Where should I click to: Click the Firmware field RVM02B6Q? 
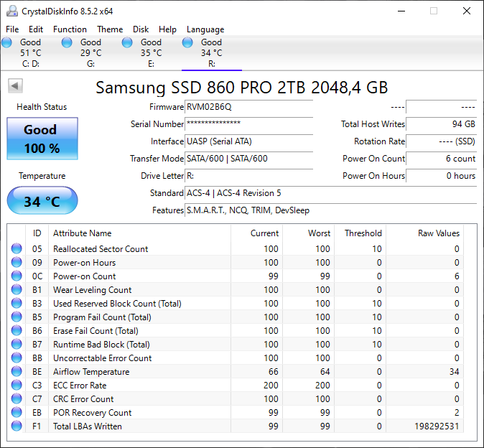point(248,107)
